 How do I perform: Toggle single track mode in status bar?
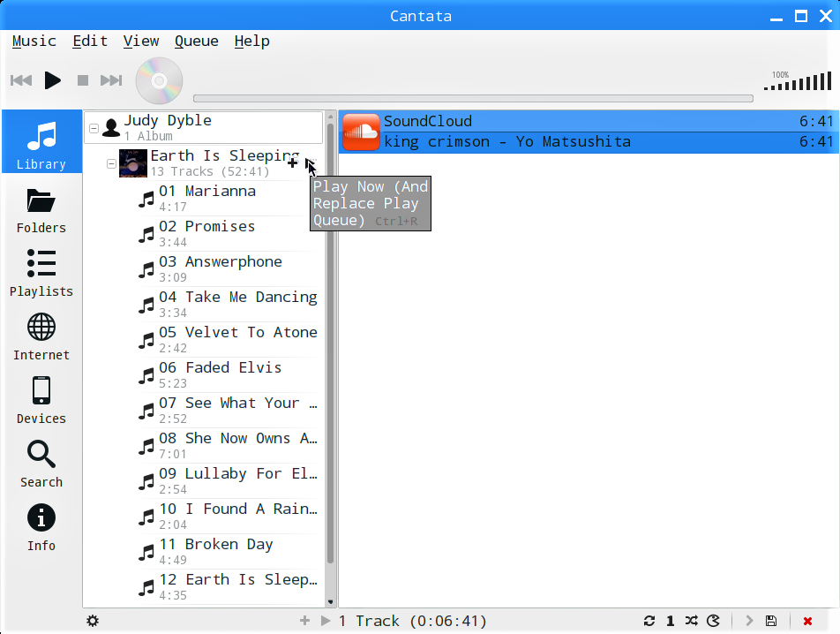(671, 621)
